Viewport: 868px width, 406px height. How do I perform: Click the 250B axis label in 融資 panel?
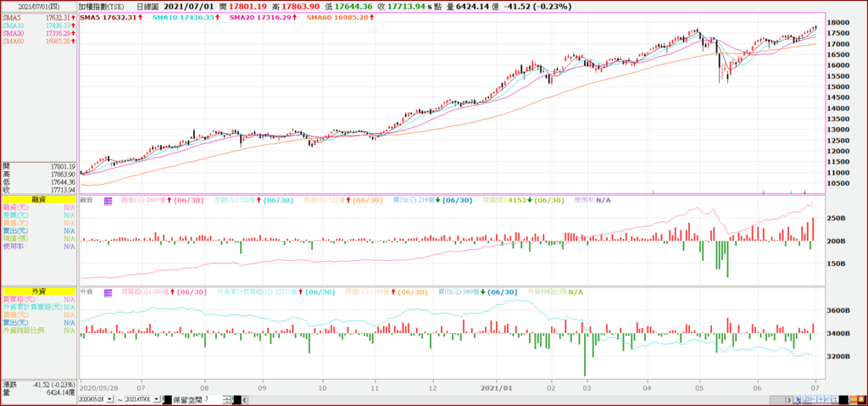(x=836, y=219)
